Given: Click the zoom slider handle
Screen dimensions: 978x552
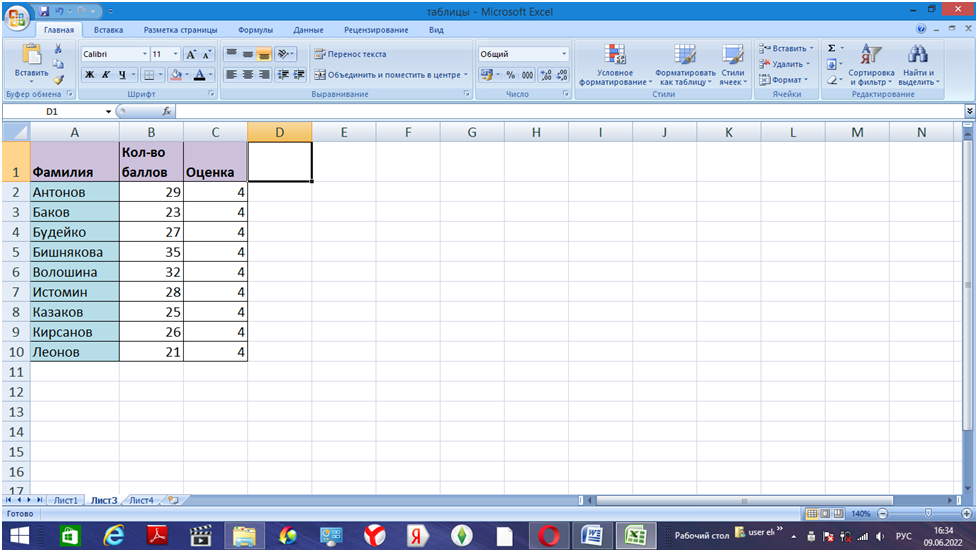Looking at the screenshot, I should click(x=928, y=513).
